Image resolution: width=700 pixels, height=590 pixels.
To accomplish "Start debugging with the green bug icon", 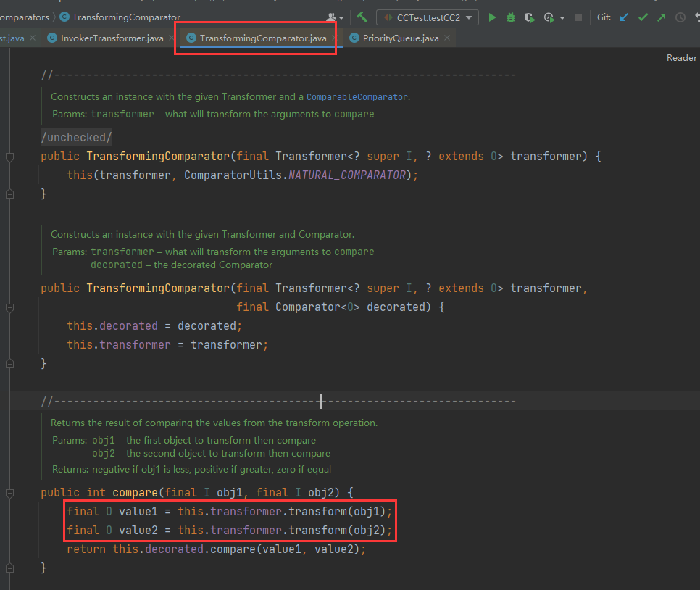I will 511,17.
